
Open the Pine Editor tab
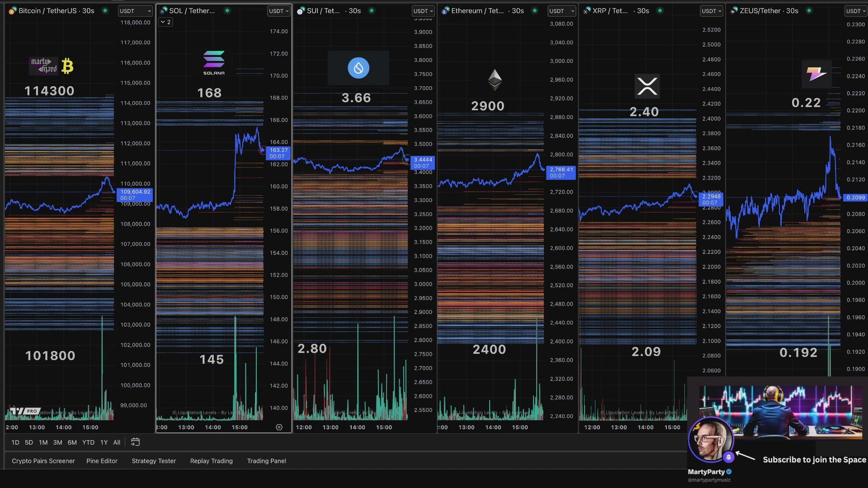[x=102, y=461]
